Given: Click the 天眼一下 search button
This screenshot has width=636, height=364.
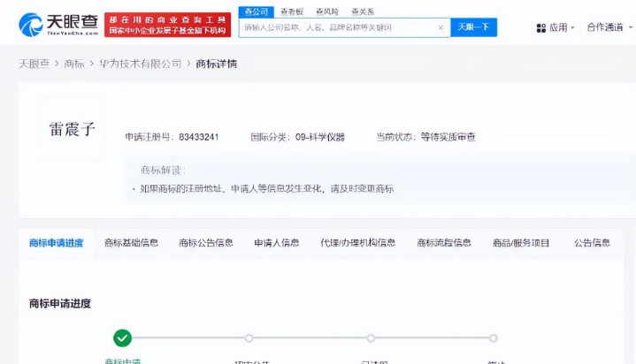Looking at the screenshot, I should coord(473,27).
